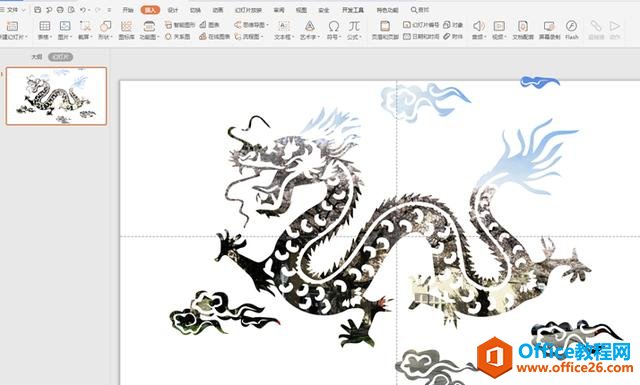Open the 幻灯片放映 (Slide Show) tab
The image size is (640, 385).
pyautogui.click(x=248, y=10)
